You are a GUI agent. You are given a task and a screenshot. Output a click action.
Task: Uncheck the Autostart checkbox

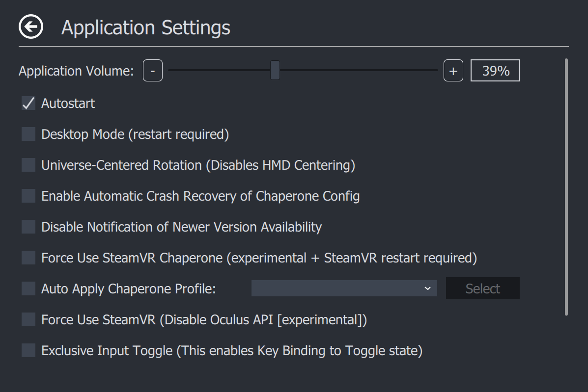pyautogui.click(x=28, y=104)
